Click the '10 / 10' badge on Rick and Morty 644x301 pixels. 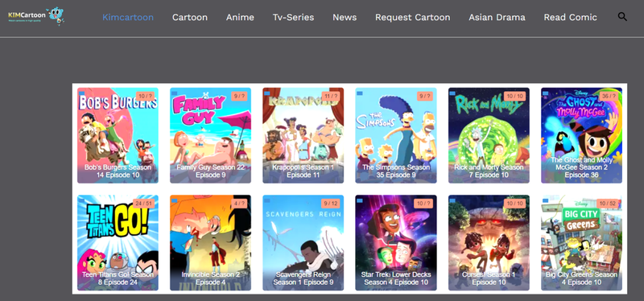515,96
